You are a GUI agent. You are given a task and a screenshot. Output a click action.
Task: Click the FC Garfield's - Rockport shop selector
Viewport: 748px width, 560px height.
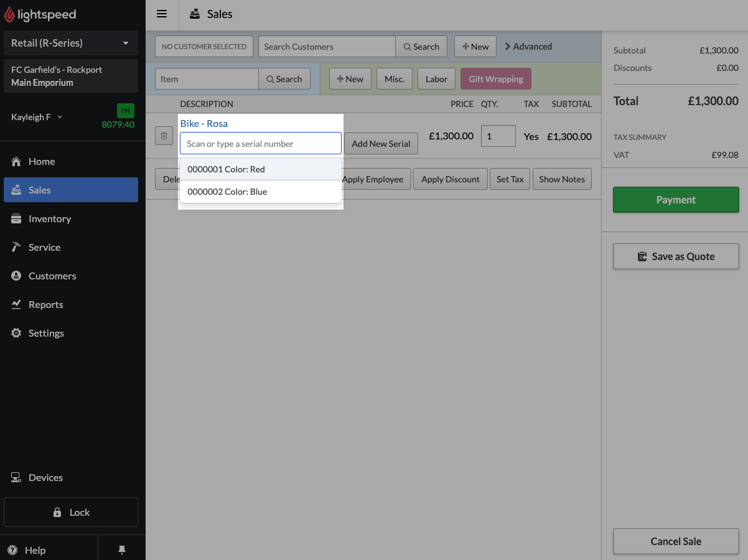71,76
